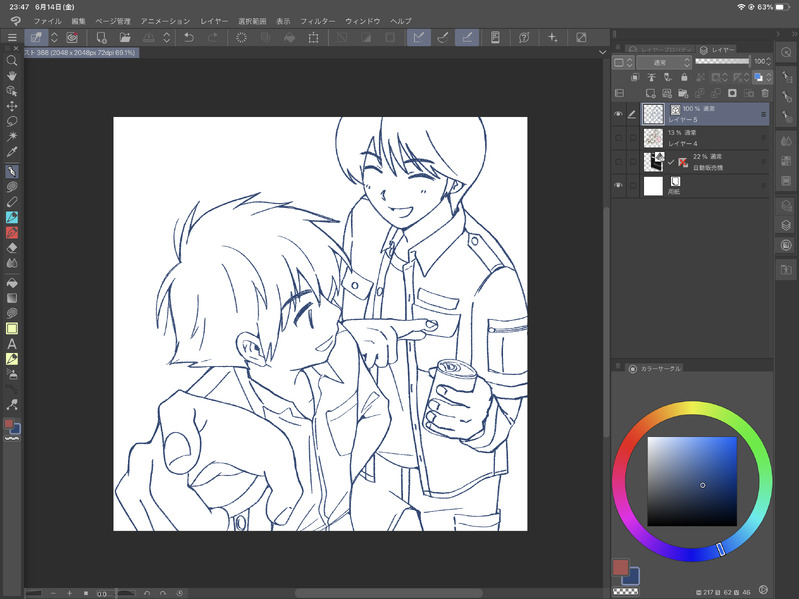Select the Lasso selection tool
Image resolution: width=799 pixels, height=599 pixels.
(12, 121)
